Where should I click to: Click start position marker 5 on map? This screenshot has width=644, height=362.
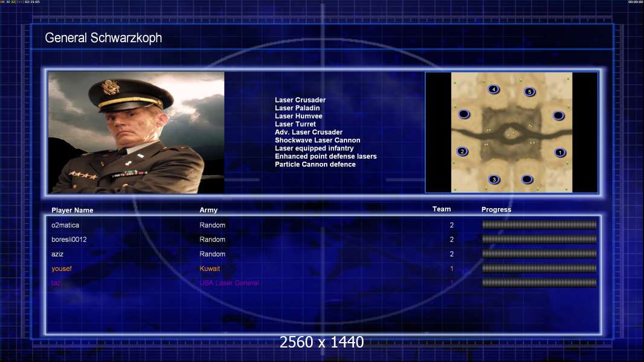(x=529, y=92)
